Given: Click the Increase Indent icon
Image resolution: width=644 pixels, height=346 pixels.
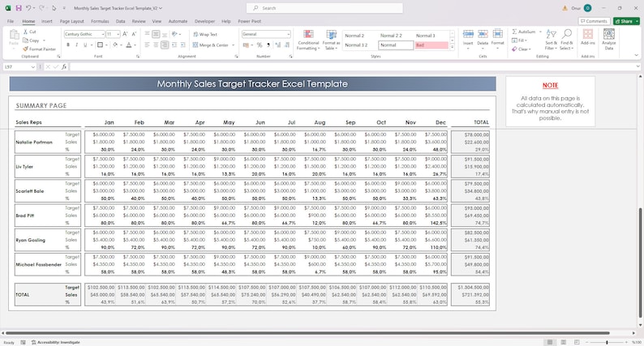Looking at the screenshot, I should [182, 45].
